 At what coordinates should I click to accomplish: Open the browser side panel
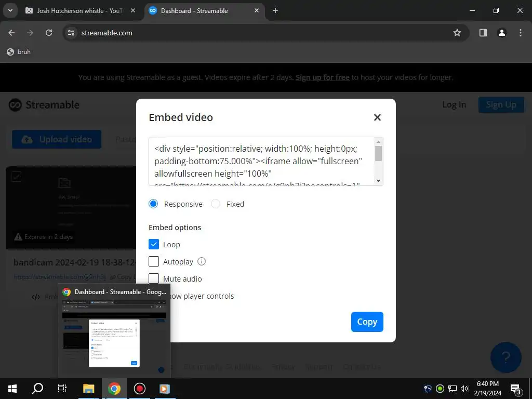pos(483,33)
